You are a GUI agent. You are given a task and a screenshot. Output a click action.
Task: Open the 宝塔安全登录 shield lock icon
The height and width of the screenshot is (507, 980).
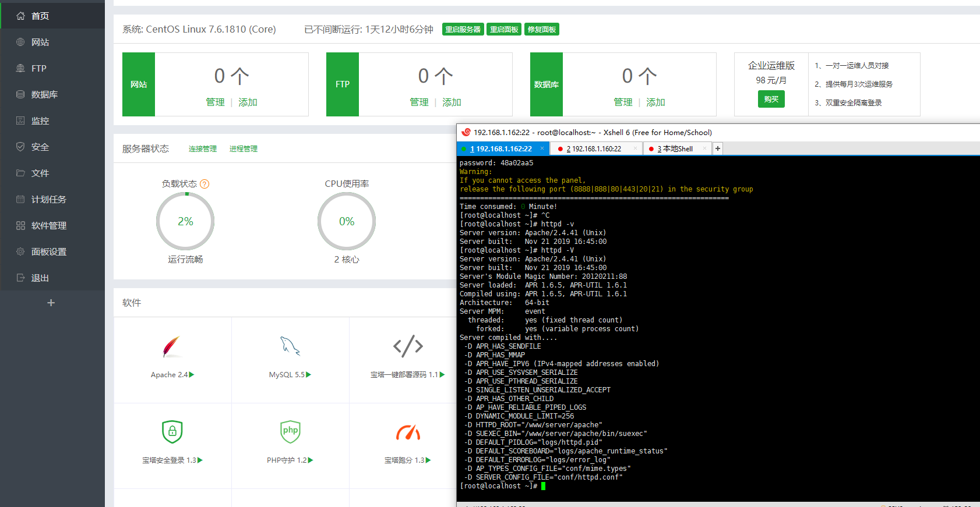point(172,431)
